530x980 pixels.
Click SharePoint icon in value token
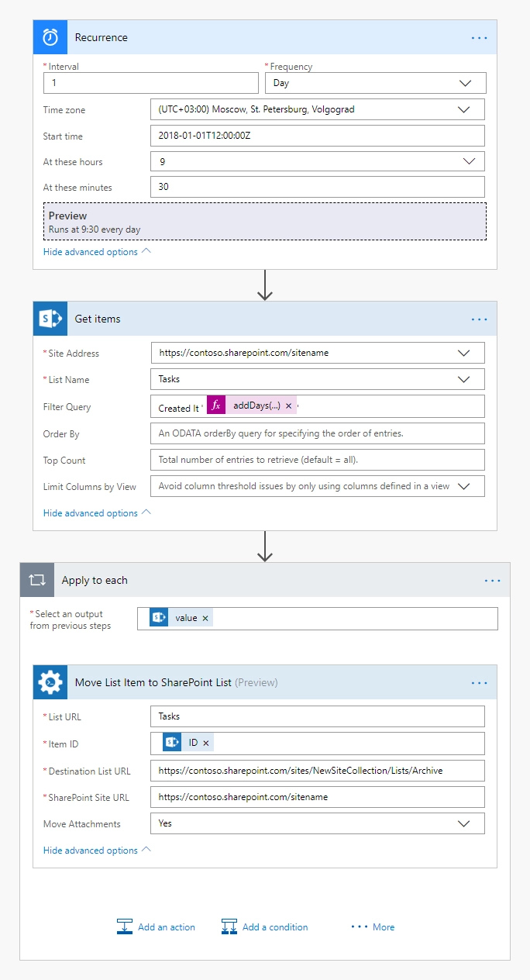pos(159,617)
